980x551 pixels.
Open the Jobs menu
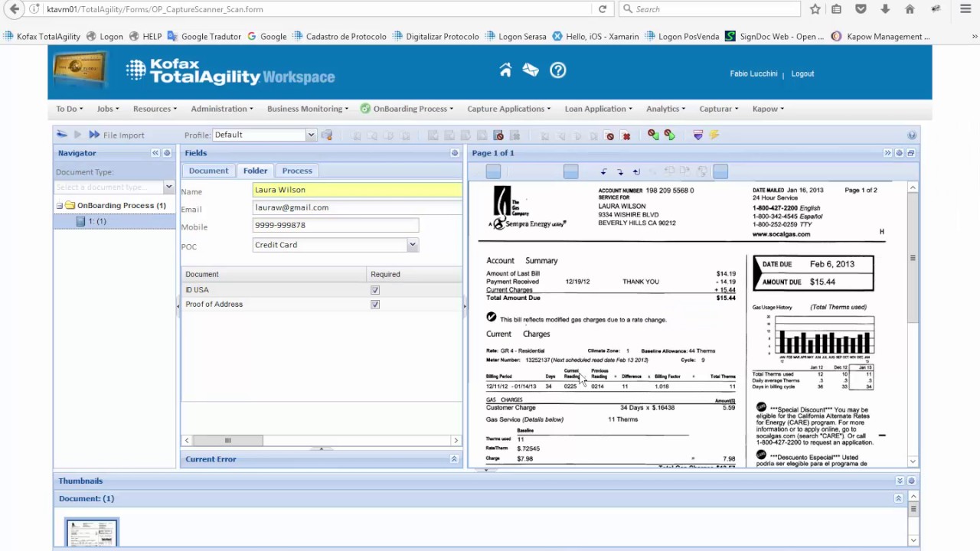(x=107, y=109)
